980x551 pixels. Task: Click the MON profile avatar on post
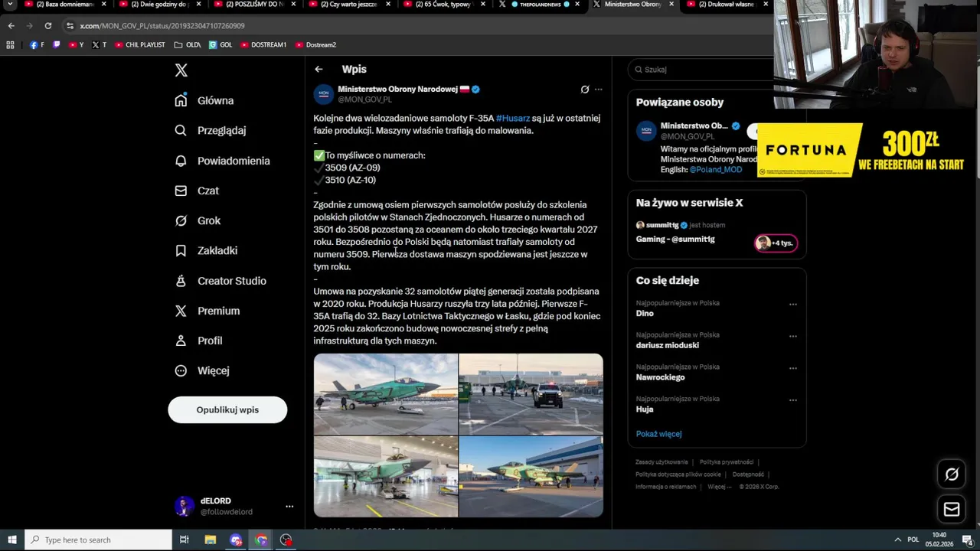324,94
